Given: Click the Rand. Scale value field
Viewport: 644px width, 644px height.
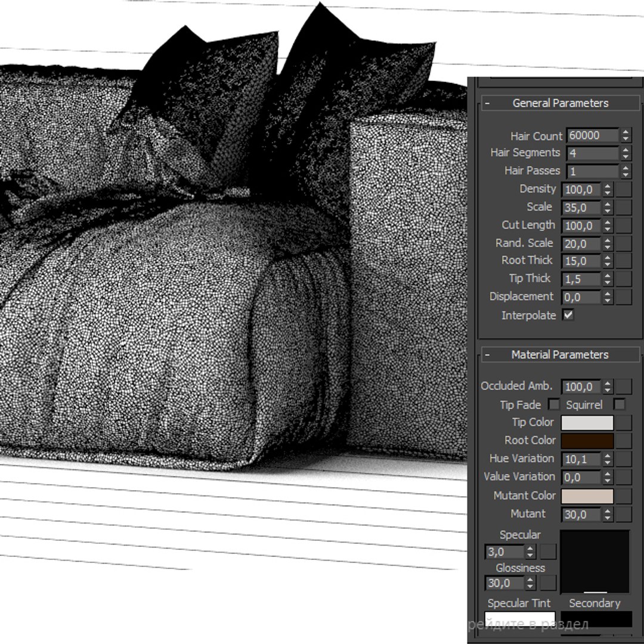Looking at the screenshot, I should tap(581, 243).
